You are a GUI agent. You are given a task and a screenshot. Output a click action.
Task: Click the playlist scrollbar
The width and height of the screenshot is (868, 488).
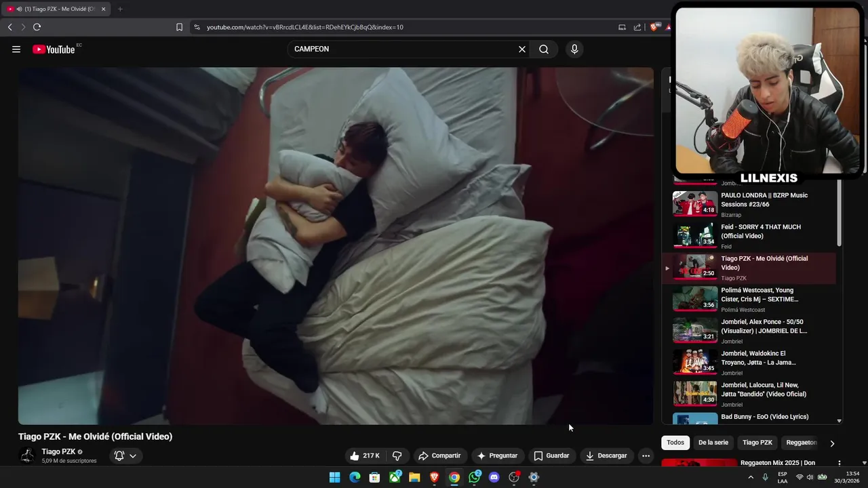point(840,213)
